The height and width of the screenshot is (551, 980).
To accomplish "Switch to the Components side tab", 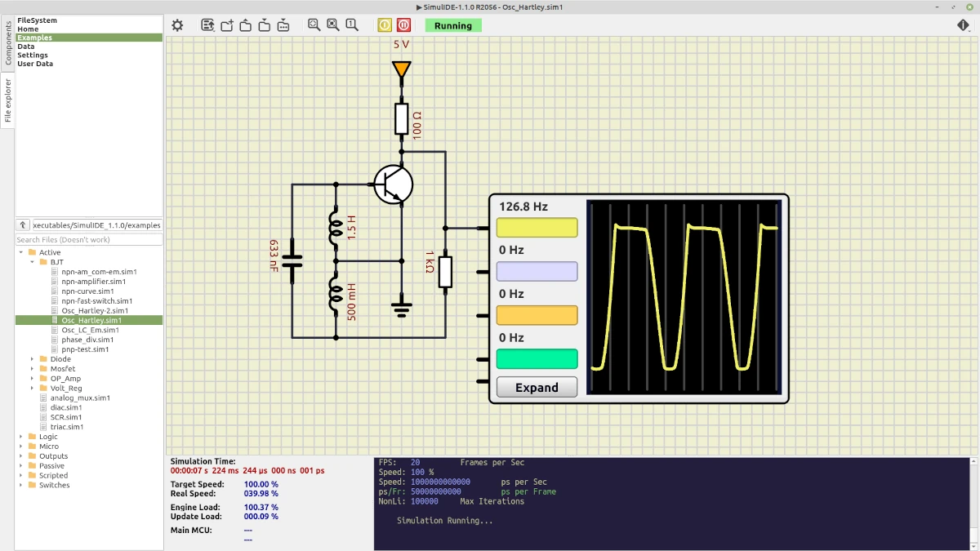I will pos(8,43).
